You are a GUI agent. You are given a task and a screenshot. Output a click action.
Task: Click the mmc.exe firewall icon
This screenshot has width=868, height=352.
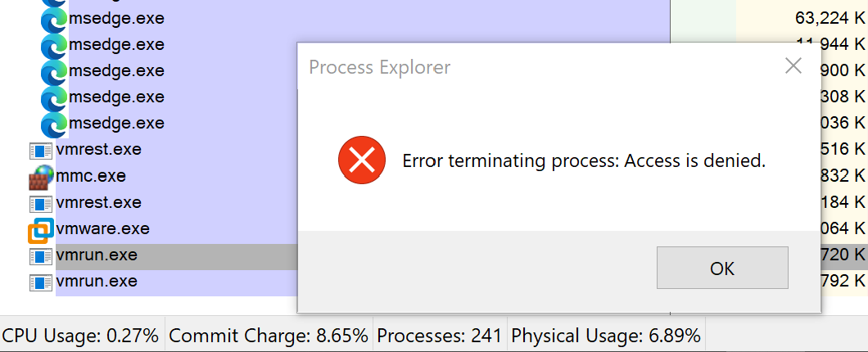point(40,177)
